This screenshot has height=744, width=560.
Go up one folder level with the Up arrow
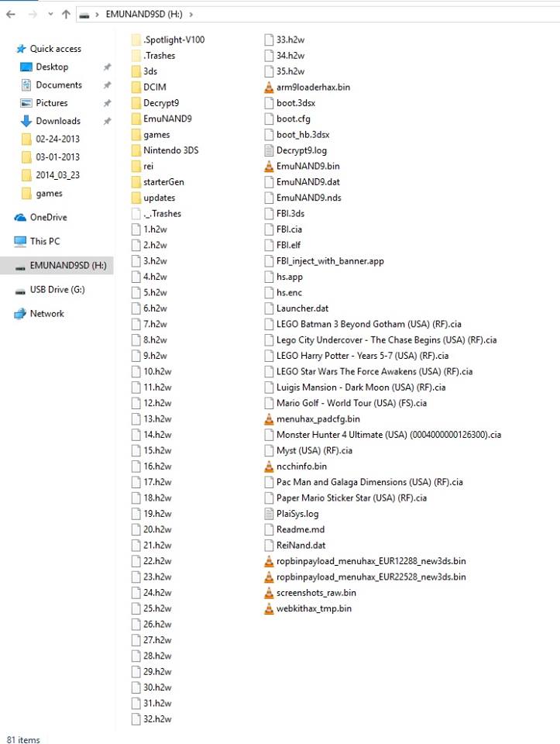tap(66, 14)
